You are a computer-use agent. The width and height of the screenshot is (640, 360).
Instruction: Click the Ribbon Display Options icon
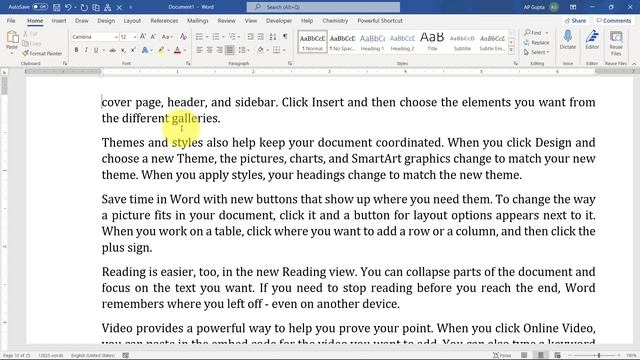coord(573,7)
